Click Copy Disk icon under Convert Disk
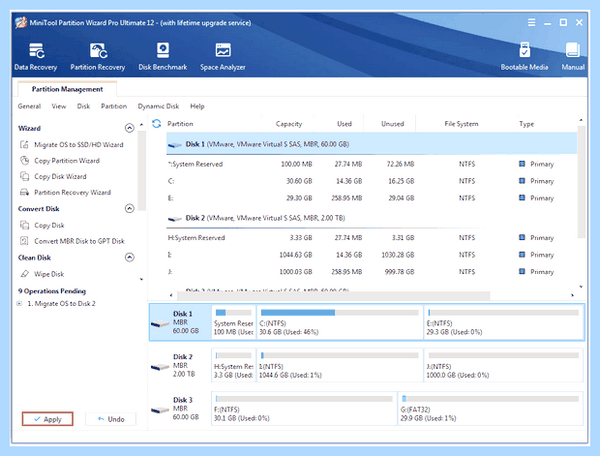This screenshot has width=600, height=456. (24, 225)
